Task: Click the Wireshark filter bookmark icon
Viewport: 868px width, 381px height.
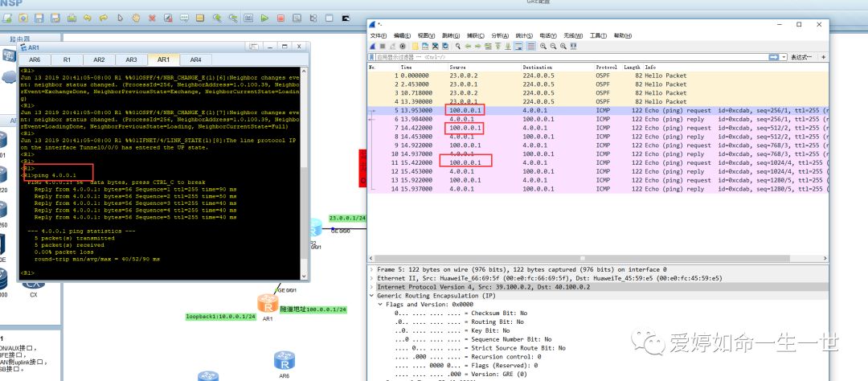Action: coord(371,57)
